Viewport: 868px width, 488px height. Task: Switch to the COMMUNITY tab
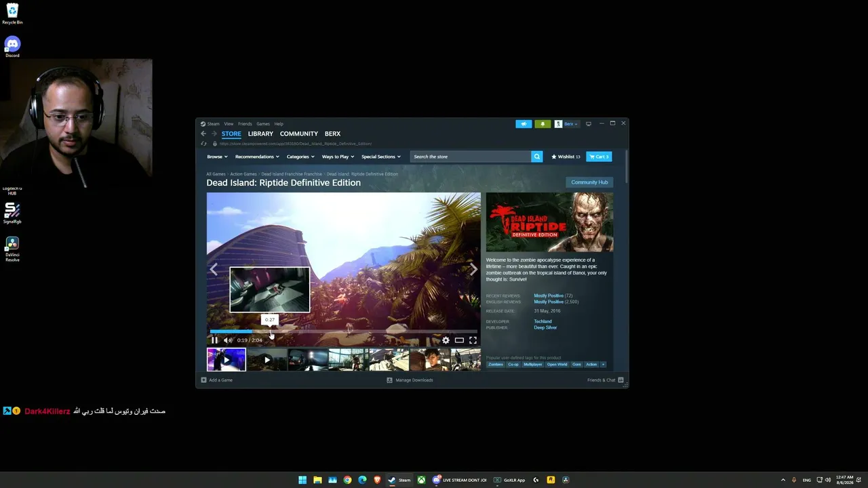tap(299, 134)
